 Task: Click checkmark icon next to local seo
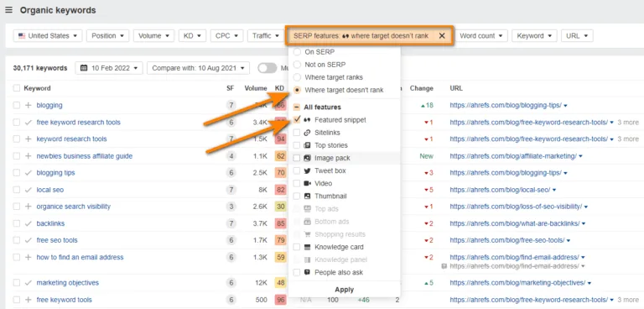point(28,190)
